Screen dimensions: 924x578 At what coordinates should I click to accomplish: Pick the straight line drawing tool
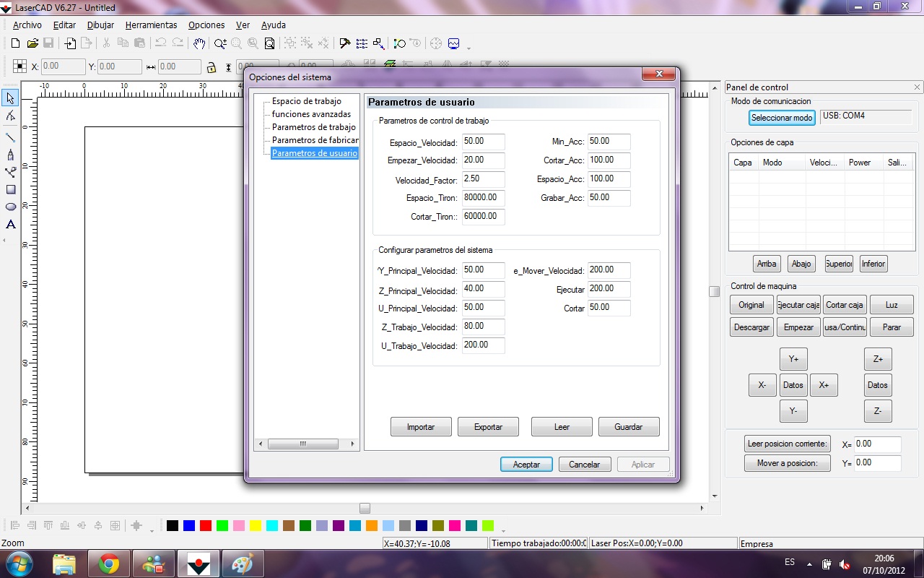coord(10,137)
